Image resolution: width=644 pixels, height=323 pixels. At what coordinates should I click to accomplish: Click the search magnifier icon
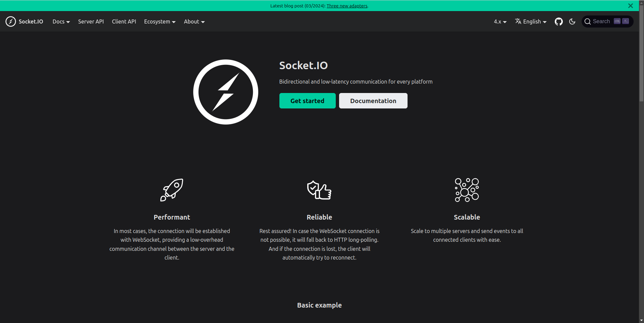click(588, 21)
